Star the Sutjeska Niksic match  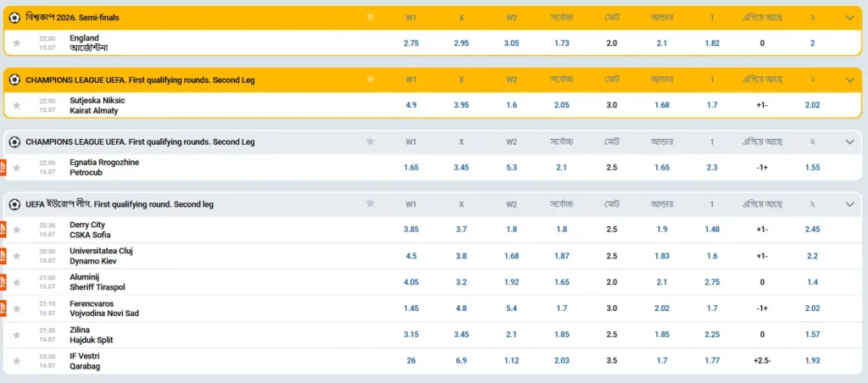tap(17, 105)
